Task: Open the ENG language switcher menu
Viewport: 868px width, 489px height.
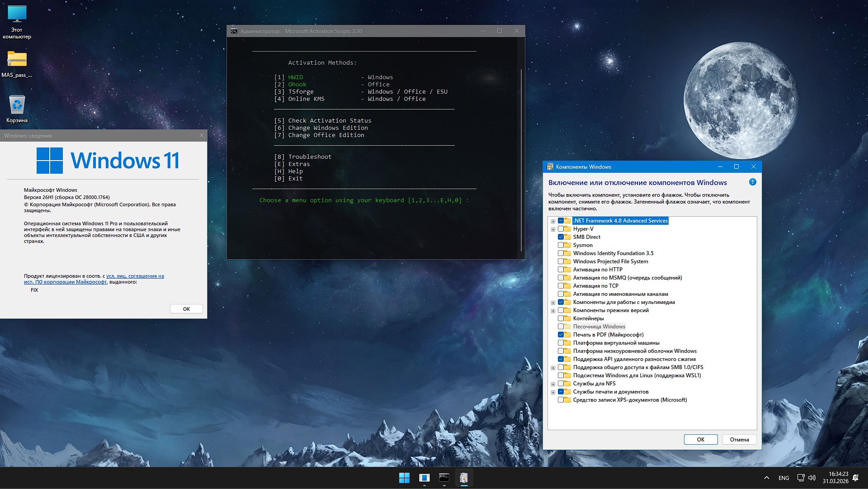Action: pyautogui.click(x=783, y=477)
